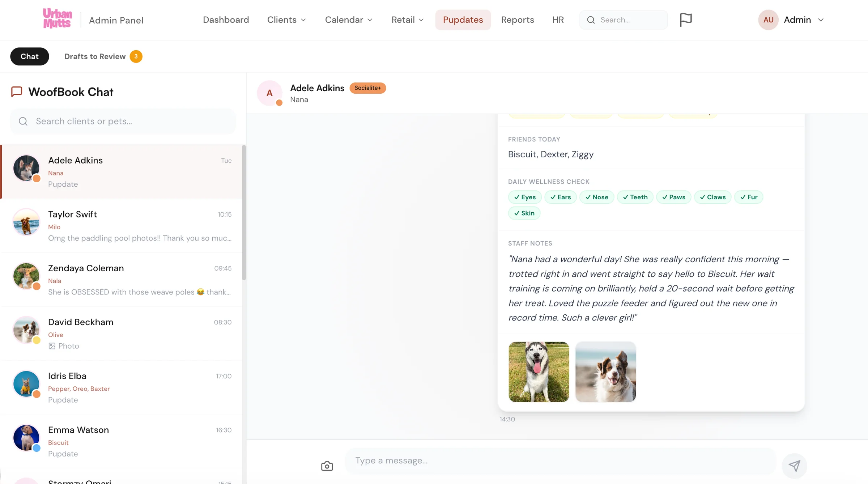Expand the Clients menu

(x=286, y=20)
